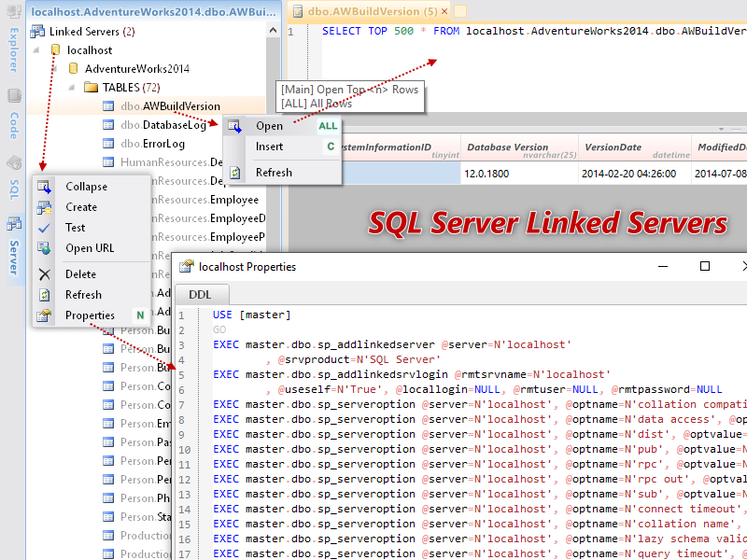Choose Open URL in the server menu

(x=92, y=248)
